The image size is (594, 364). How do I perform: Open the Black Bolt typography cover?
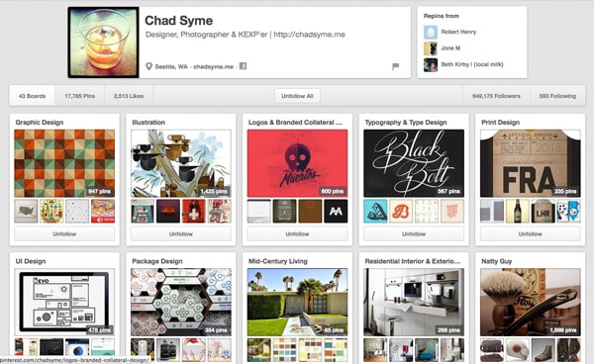[x=414, y=163]
